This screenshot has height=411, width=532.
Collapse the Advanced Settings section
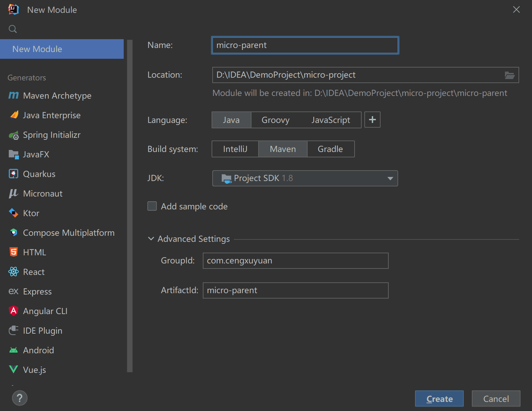tap(151, 239)
